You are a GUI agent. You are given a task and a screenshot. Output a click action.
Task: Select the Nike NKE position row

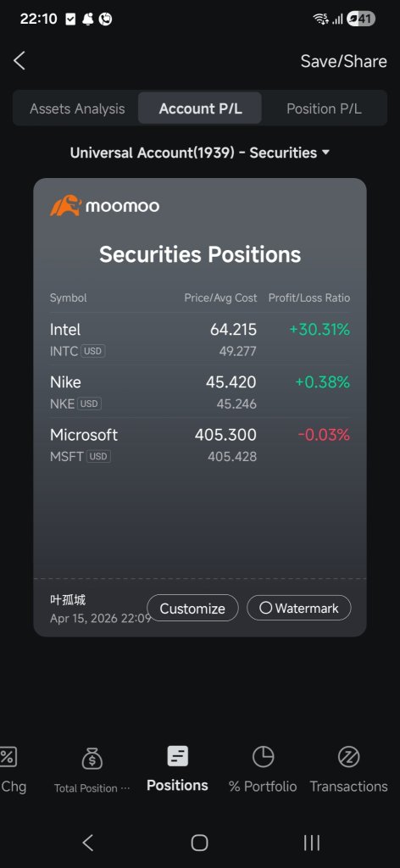200,392
